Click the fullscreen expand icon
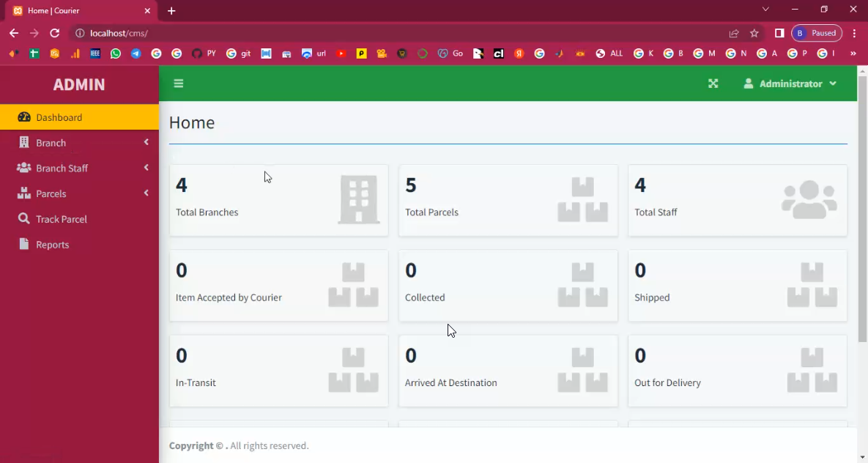The width and height of the screenshot is (868, 463). (x=713, y=84)
